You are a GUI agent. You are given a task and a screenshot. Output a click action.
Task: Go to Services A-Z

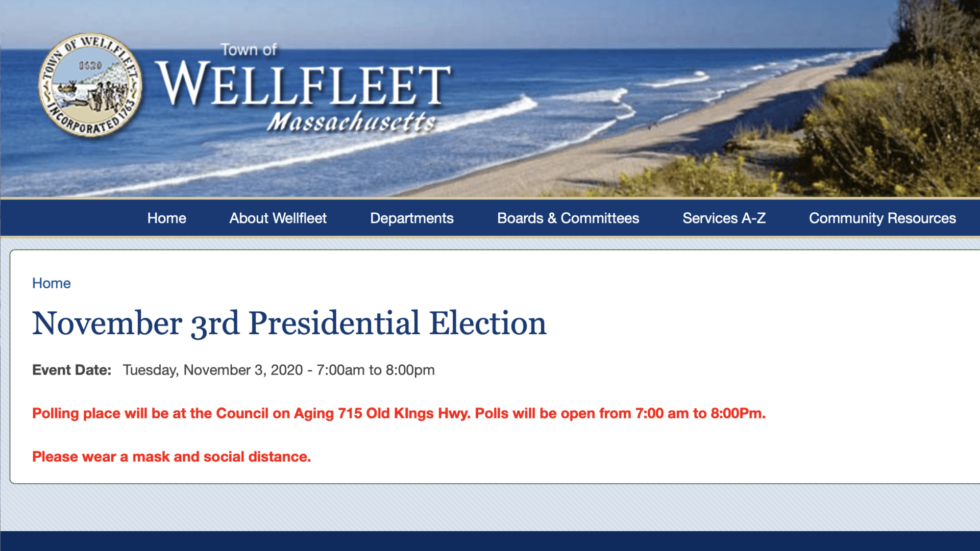click(x=724, y=218)
